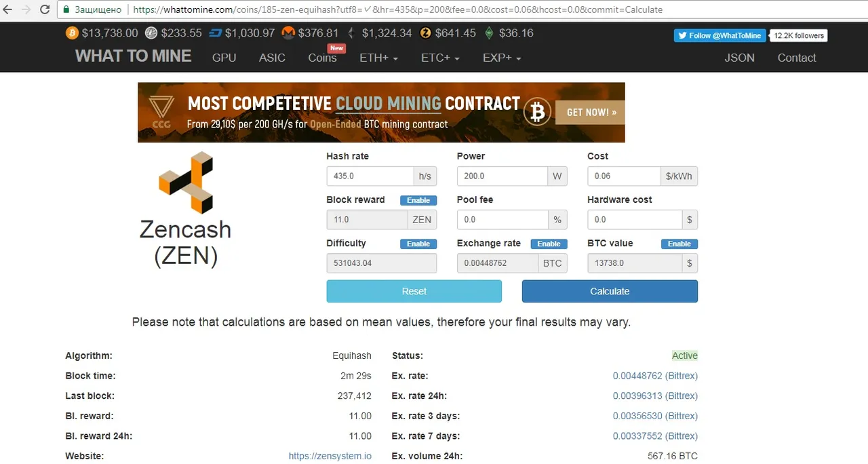Click the Block time value 2m 29s
Screen dimensions: 868x464
click(x=356, y=376)
